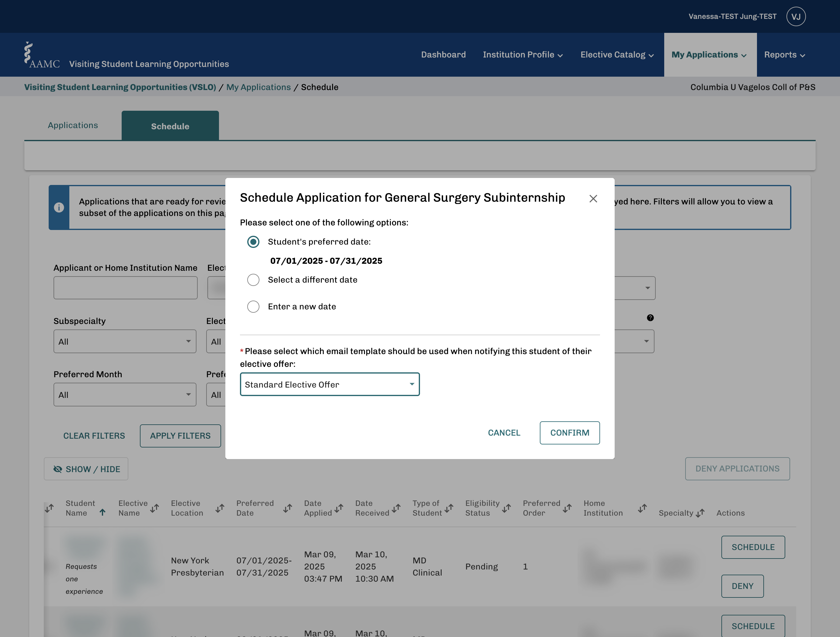
Task: Select Student's preferred date radio option
Action: (253, 242)
